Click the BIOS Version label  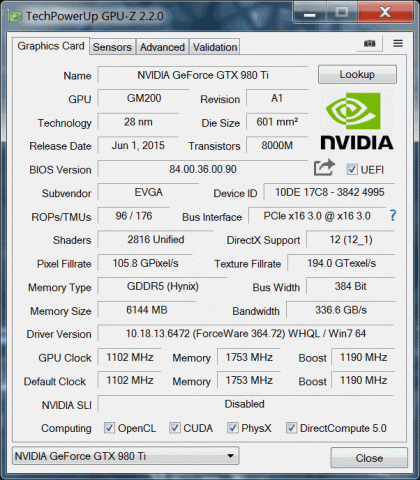coord(60,170)
